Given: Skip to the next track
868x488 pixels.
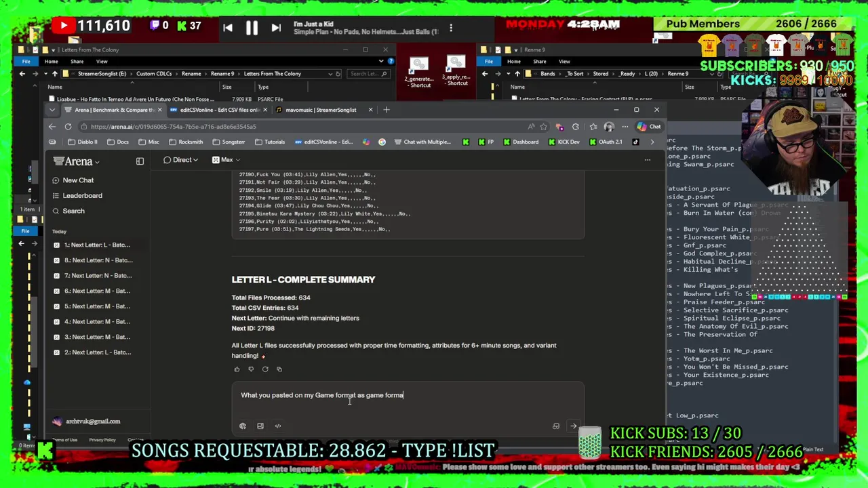Looking at the screenshot, I should pos(276,28).
